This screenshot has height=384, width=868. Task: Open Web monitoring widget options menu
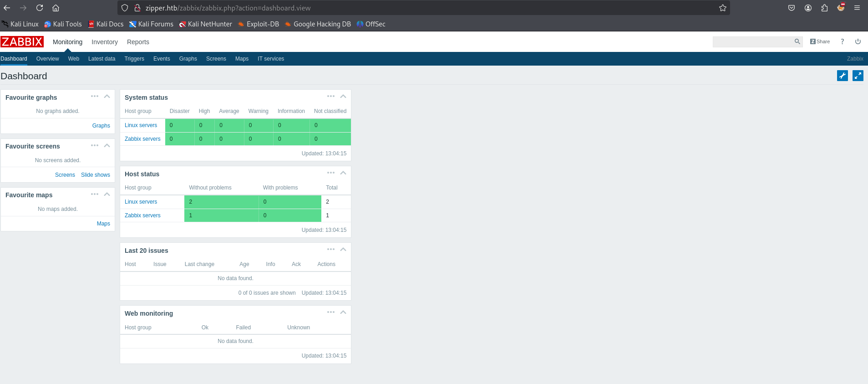[x=331, y=312]
